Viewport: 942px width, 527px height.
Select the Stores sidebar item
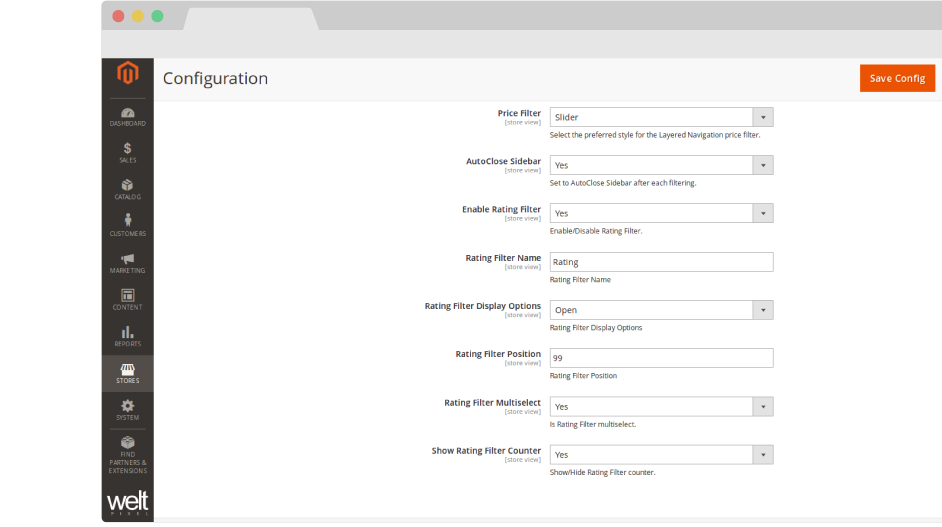point(127,373)
